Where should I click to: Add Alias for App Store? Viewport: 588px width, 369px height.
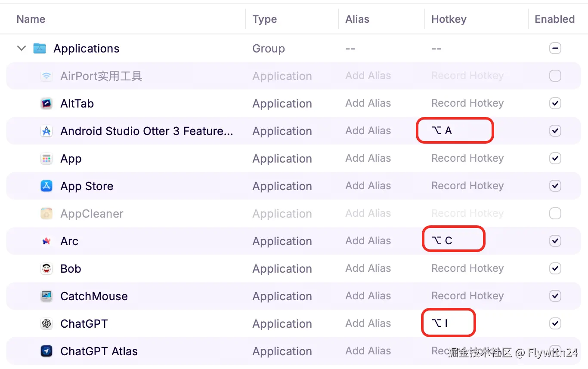pos(368,186)
